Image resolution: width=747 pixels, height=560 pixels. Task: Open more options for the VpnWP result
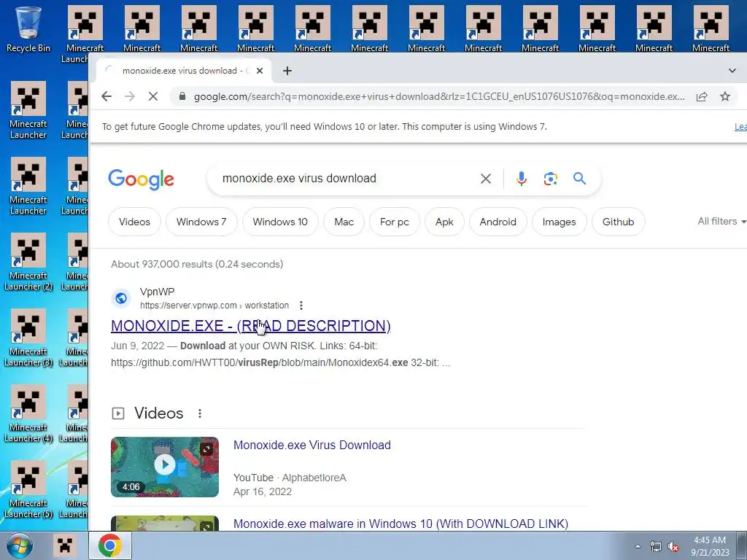point(301,306)
